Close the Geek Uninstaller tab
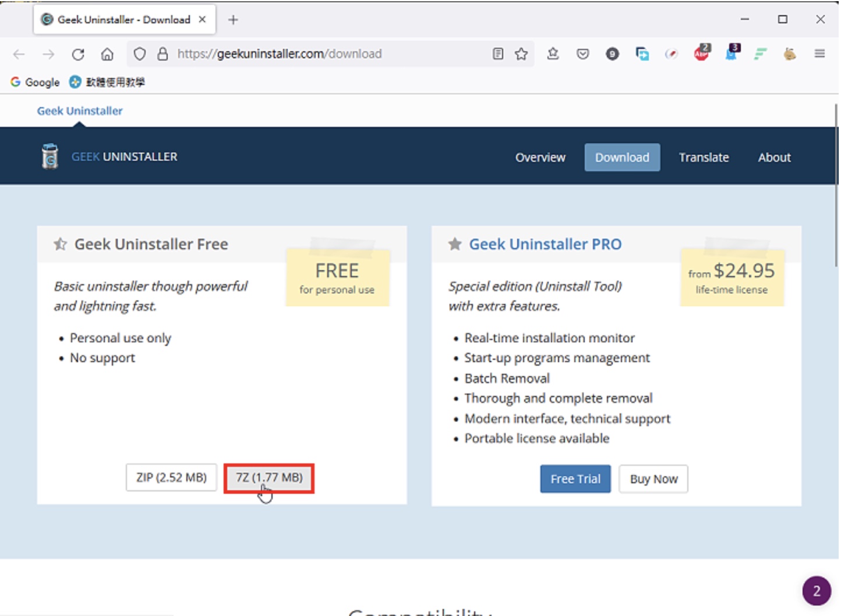This screenshot has height=616, width=841. coord(202,19)
